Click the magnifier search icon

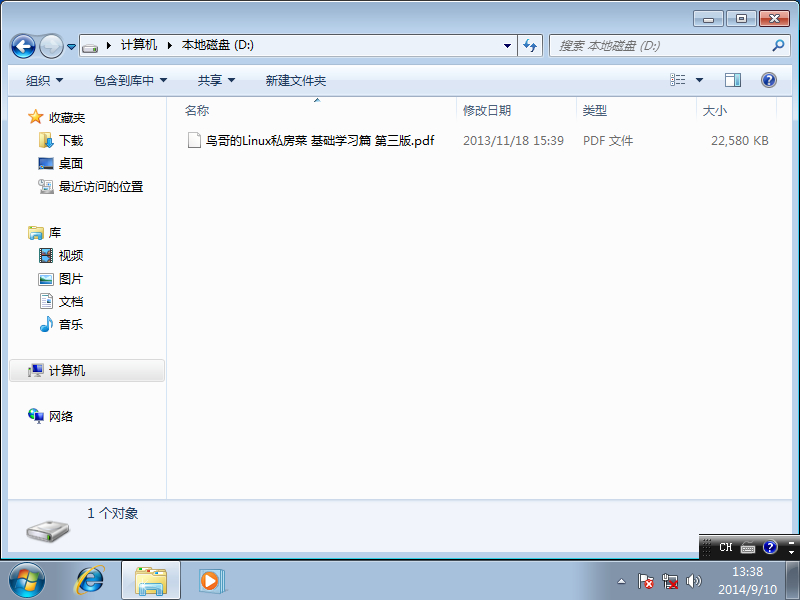tap(778, 45)
